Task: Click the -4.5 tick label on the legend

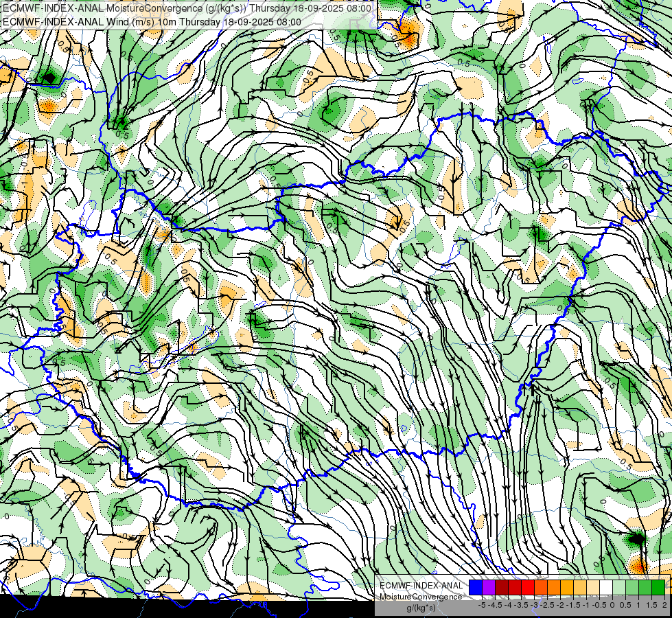Action: pos(495,605)
